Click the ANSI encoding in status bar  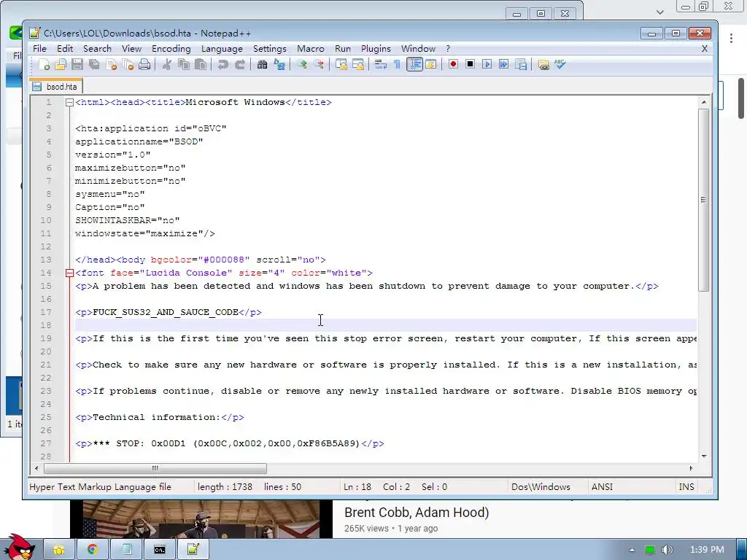pyautogui.click(x=602, y=486)
